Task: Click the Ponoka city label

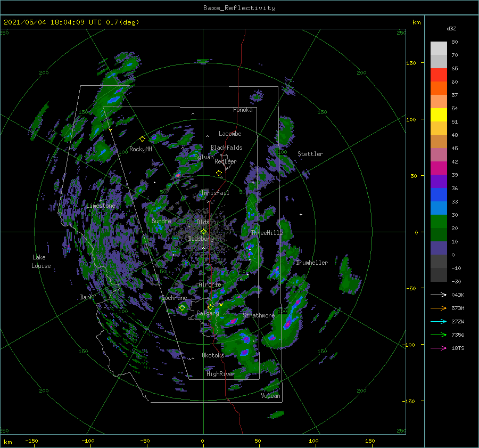Action: (243, 110)
